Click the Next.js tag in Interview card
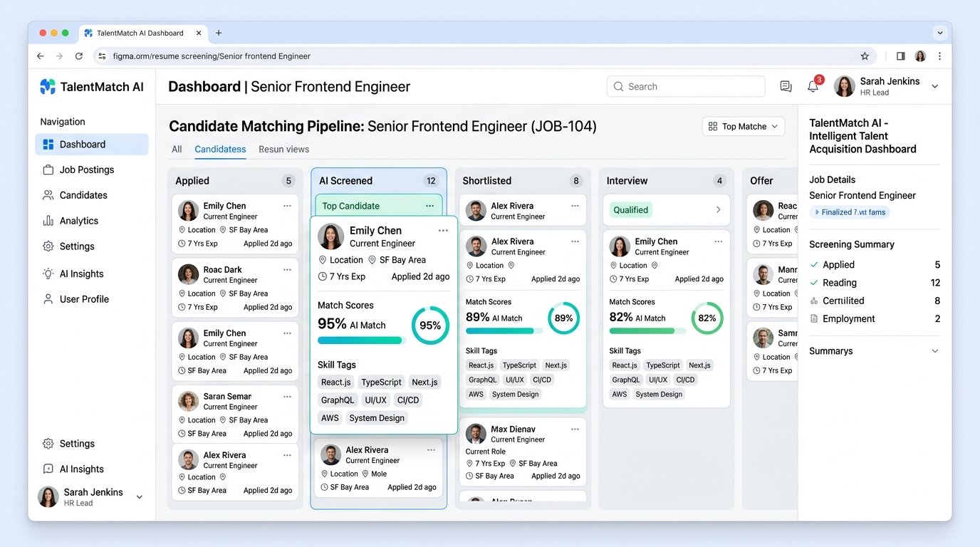Image resolution: width=980 pixels, height=547 pixels. (699, 365)
